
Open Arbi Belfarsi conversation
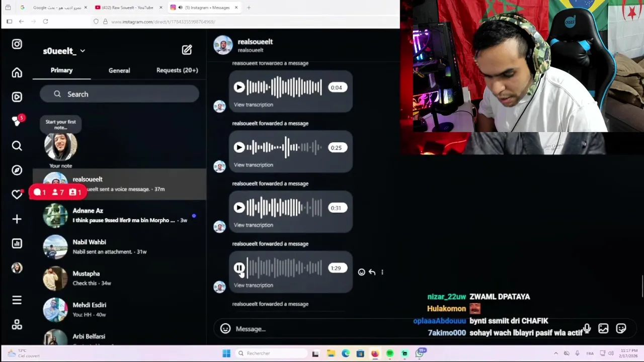[120, 336]
